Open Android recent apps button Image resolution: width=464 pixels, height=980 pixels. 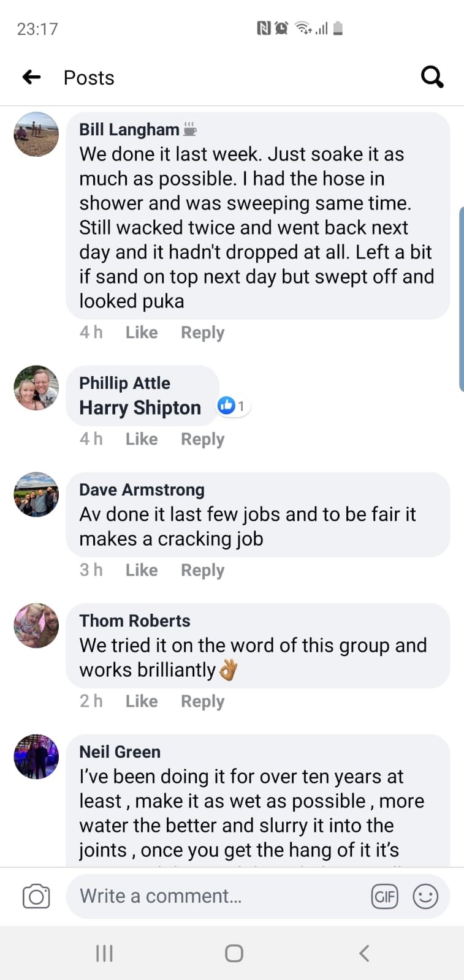pos(104,953)
